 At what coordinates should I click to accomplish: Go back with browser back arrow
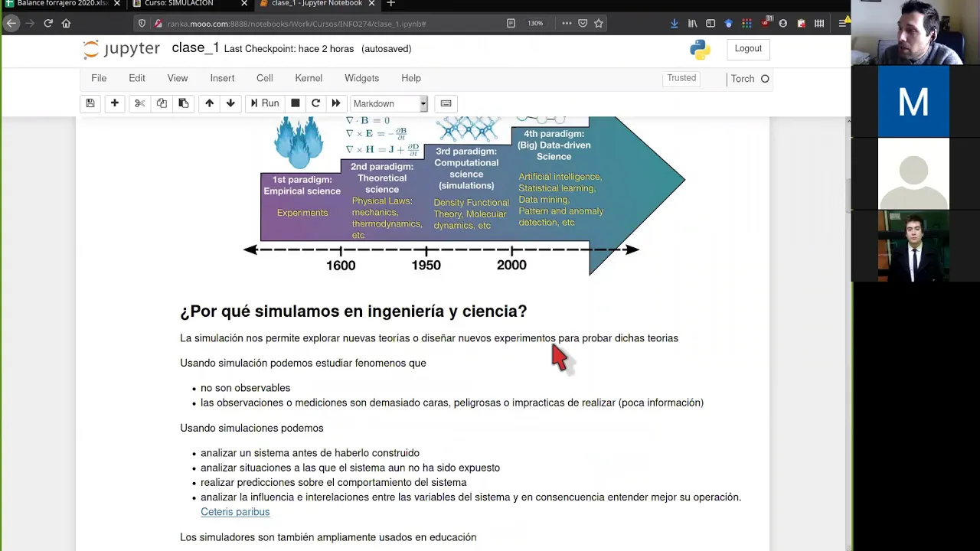[x=11, y=23]
